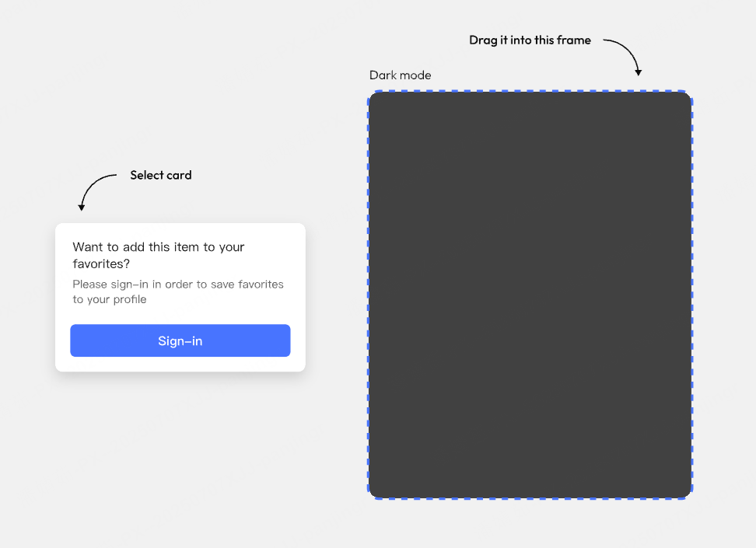
Task: Click the dashed border's right edge
Action: (x=692, y=295)
